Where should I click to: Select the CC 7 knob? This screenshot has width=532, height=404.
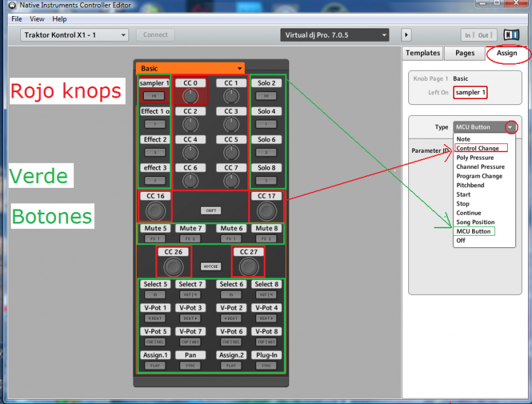231,180
